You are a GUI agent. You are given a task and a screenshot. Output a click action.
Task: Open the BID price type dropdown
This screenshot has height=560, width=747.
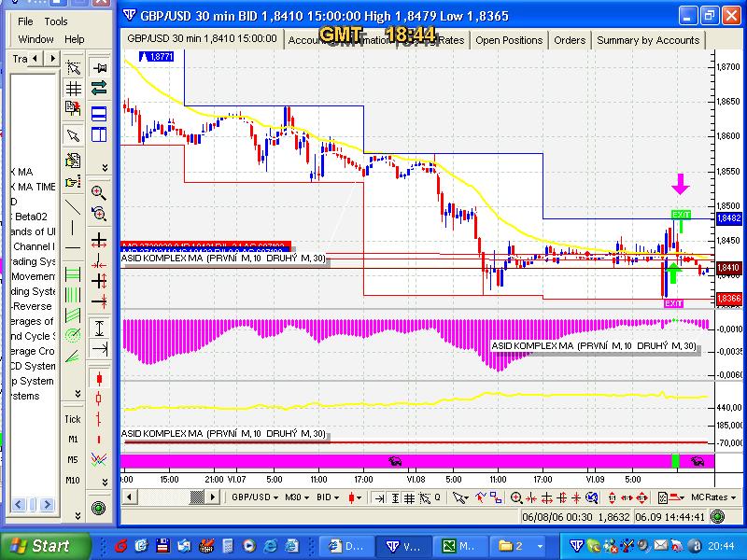pyautogui.click(x=328, y=497)
